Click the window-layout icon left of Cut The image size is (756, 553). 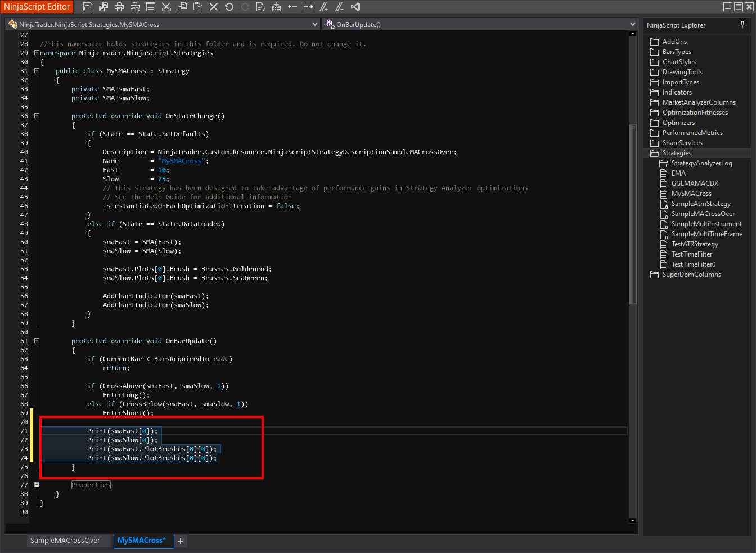[150, 7]
